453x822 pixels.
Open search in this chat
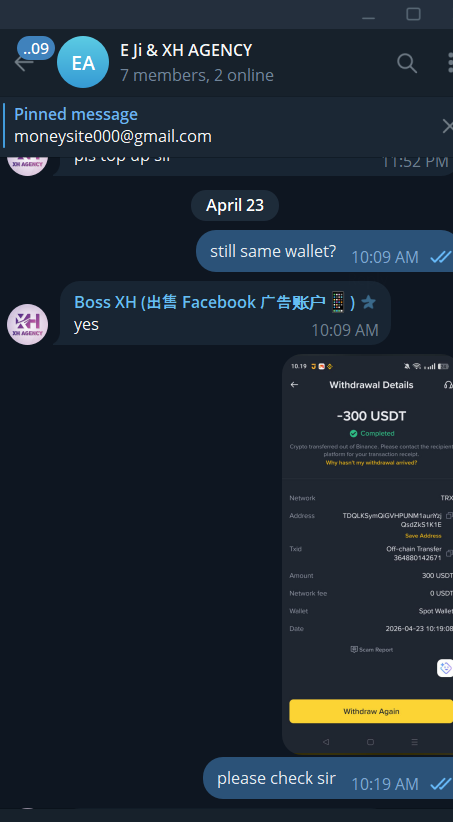click(407, 63)
